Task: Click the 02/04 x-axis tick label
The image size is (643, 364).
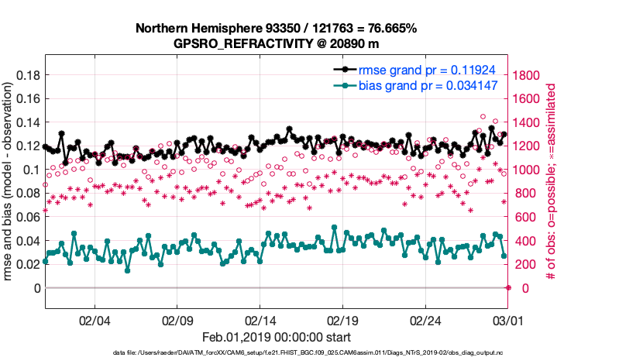Action: (95, 321)
